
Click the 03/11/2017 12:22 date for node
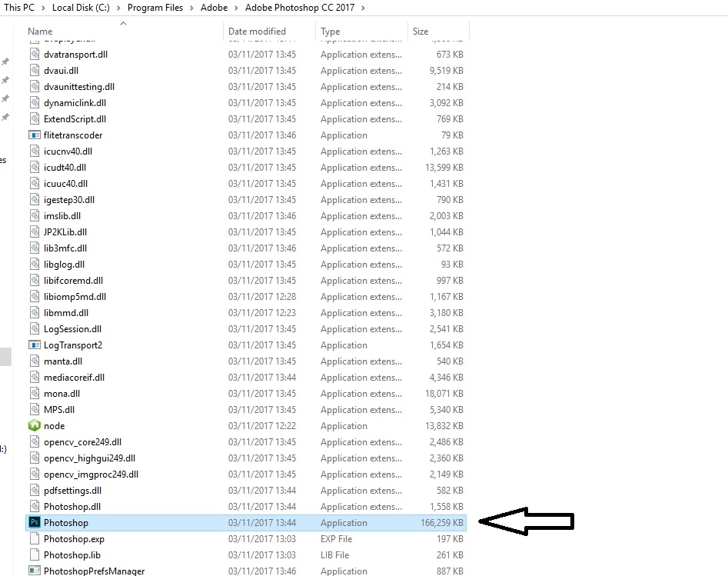coord(262,425)
